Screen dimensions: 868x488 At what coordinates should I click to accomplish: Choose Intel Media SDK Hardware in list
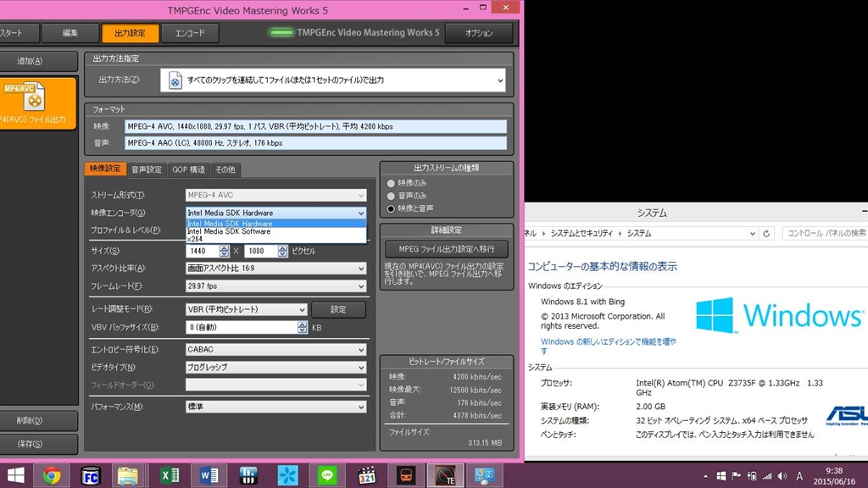[275, 224]
